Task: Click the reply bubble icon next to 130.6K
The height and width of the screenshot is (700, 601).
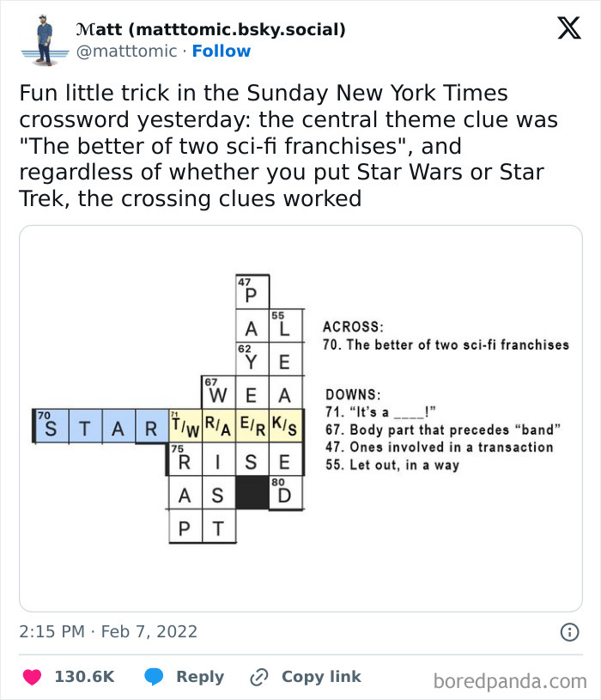Action: click(x=155, y=677)
